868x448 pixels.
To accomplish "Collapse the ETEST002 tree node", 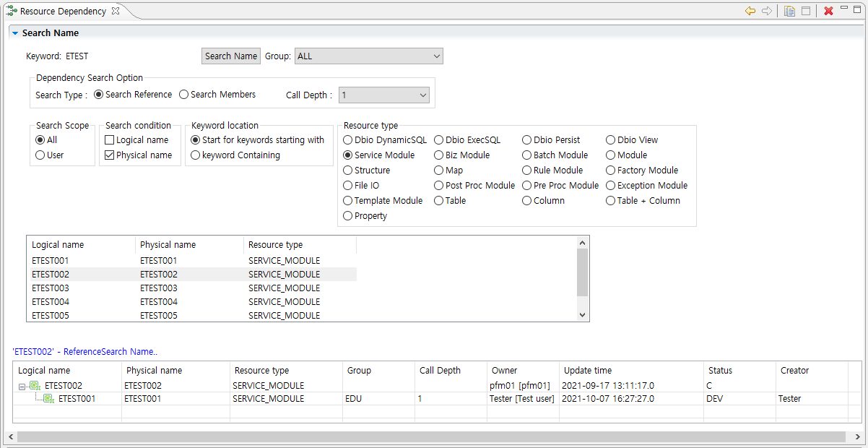I will point(22,387).
